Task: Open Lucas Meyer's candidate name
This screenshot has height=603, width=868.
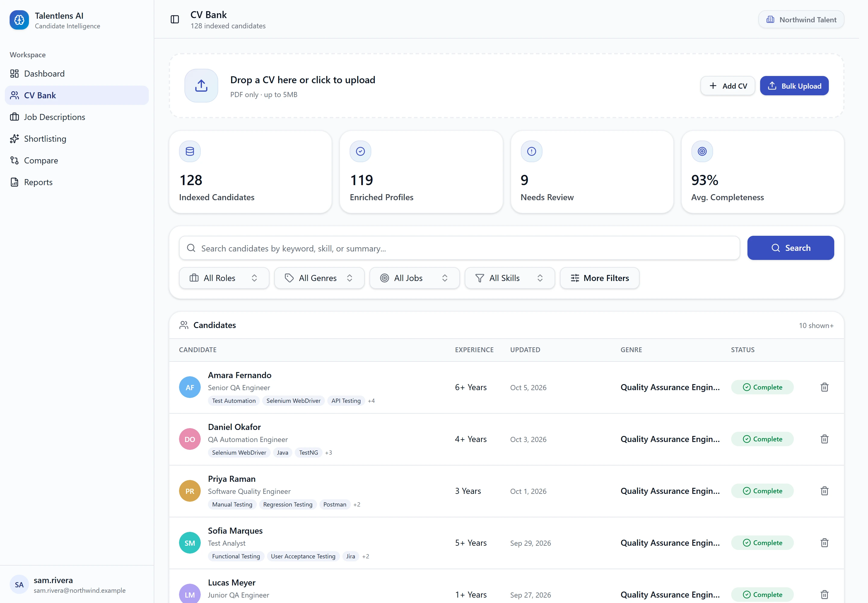Action: 231,582
